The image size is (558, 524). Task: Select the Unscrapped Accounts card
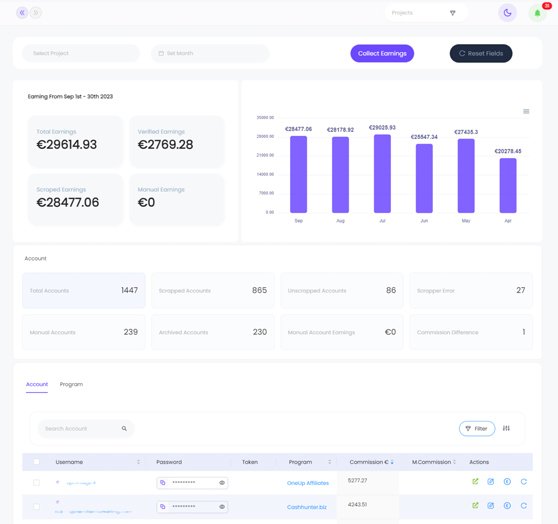(x=342, y=290)
